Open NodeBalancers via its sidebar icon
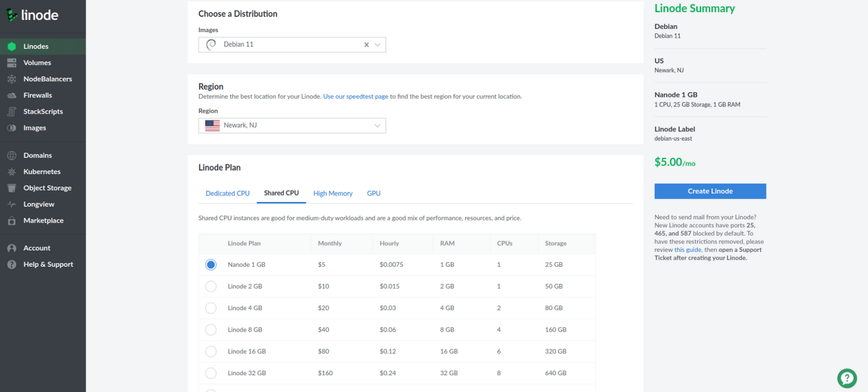This screenshot has height=392, width=868. [12, 79]
